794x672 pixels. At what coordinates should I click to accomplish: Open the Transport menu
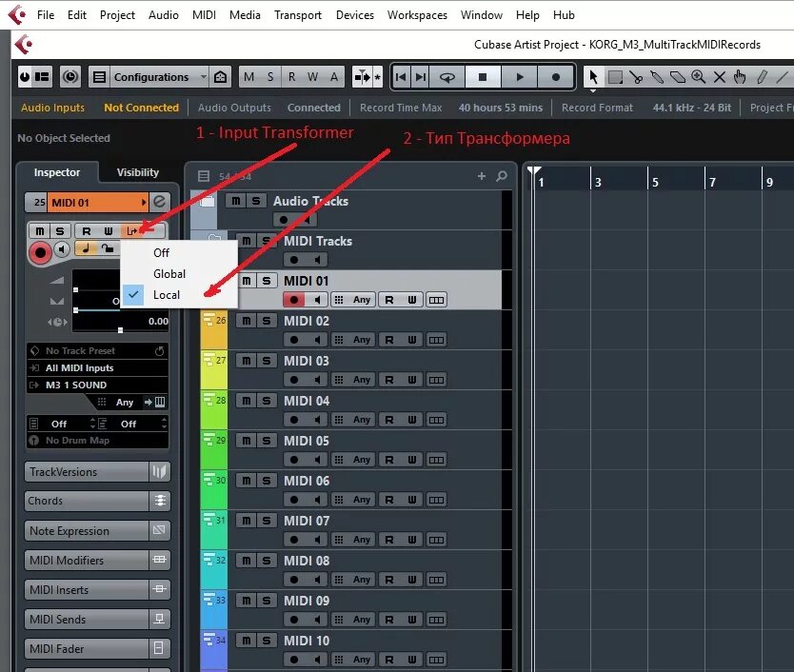coord(298,15)
